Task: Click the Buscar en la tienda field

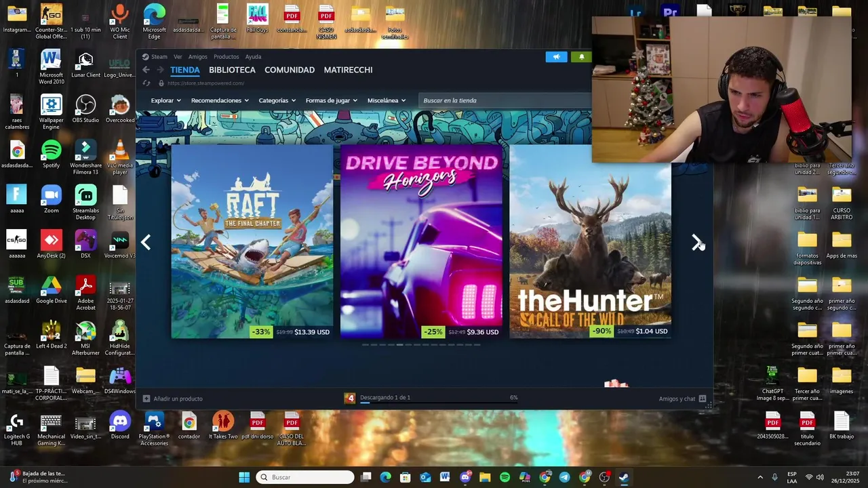Action: (x=505, y=100)
